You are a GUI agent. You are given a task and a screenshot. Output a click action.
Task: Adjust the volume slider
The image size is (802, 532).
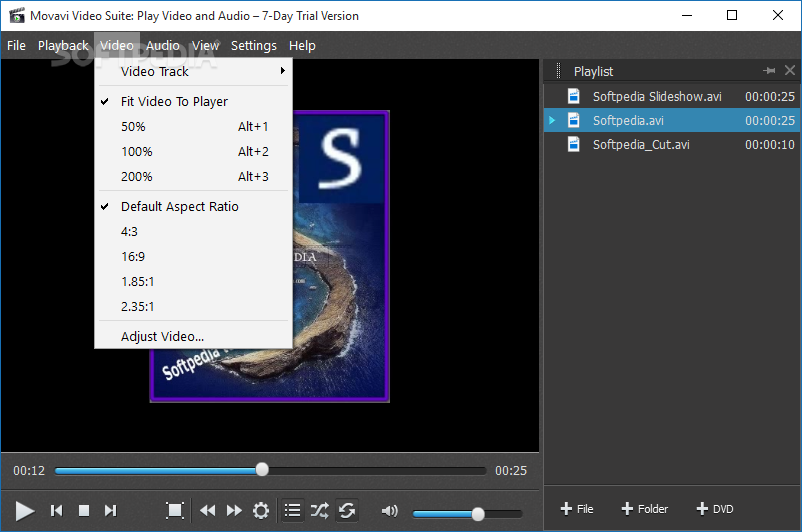(x=467, y=514)
